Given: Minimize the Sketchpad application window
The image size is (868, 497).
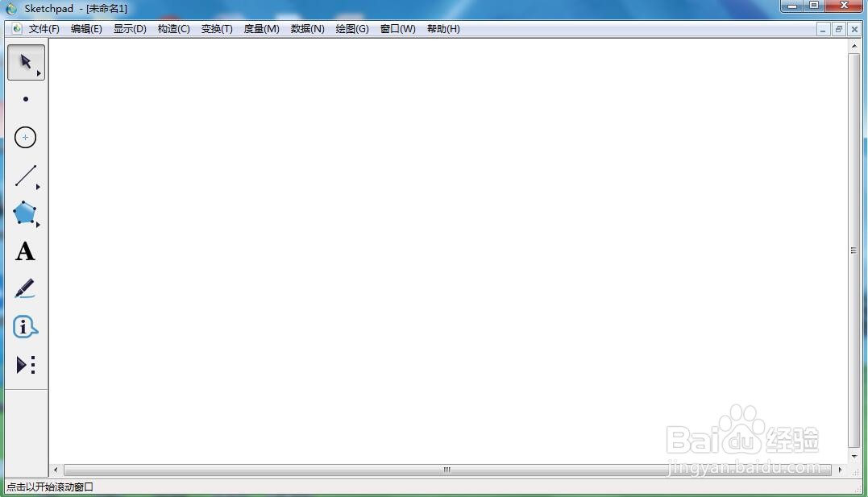Looking at the screenshot, I should [792, 6].
